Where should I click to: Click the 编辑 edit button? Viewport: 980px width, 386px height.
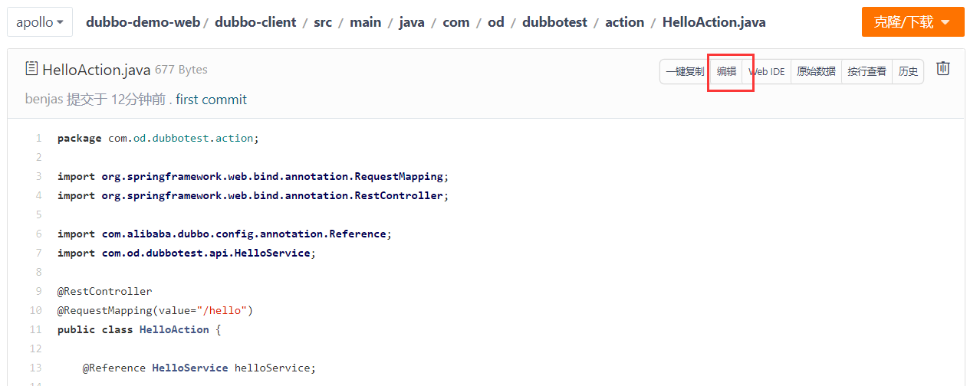pos(726,71)
